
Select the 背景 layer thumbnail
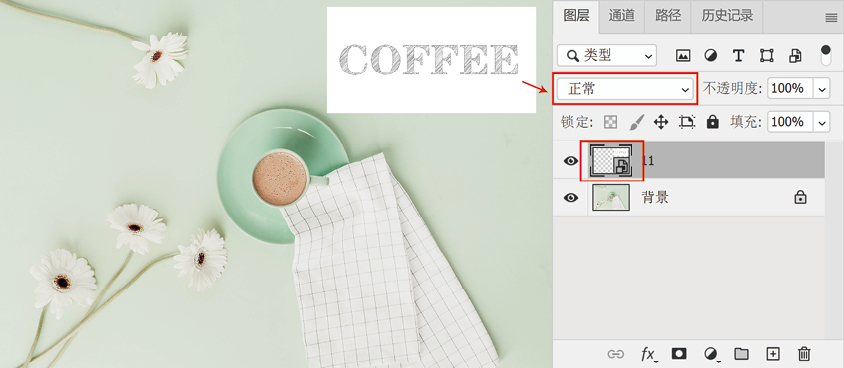tap(611, 197)
